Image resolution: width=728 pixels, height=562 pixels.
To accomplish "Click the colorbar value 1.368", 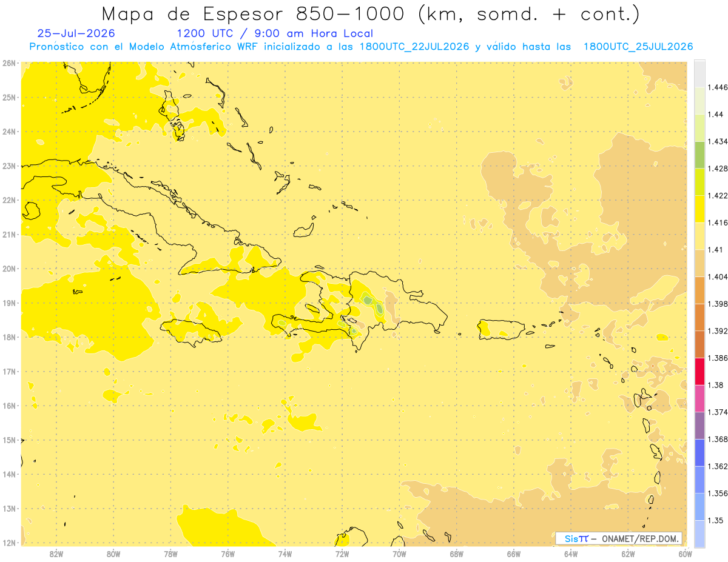I will (x=718, y=439).
